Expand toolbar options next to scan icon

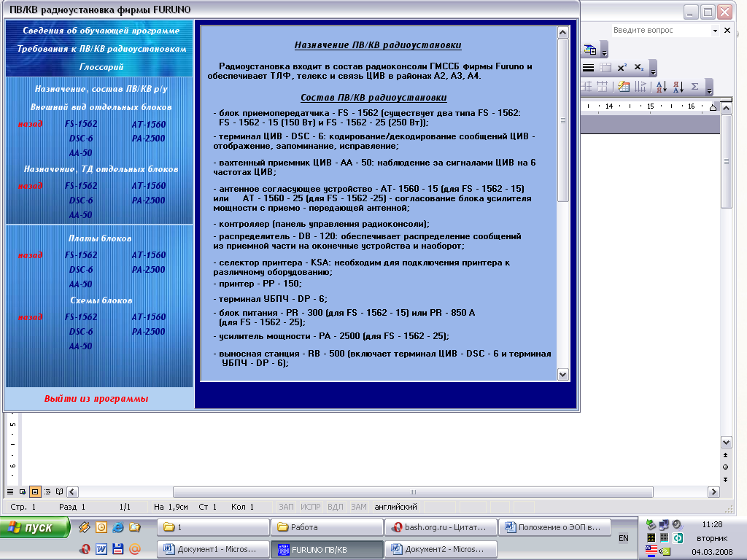click(x=604, y=50)
